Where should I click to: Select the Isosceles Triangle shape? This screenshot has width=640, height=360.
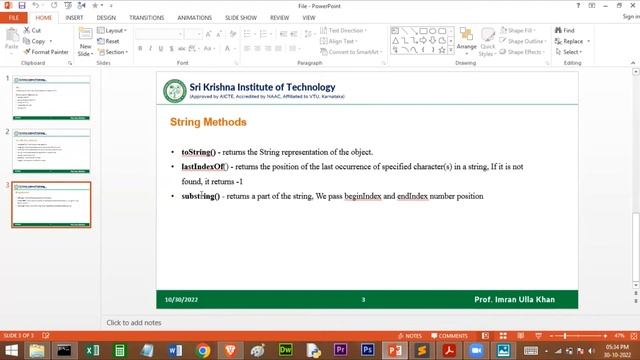coord(395,41)
